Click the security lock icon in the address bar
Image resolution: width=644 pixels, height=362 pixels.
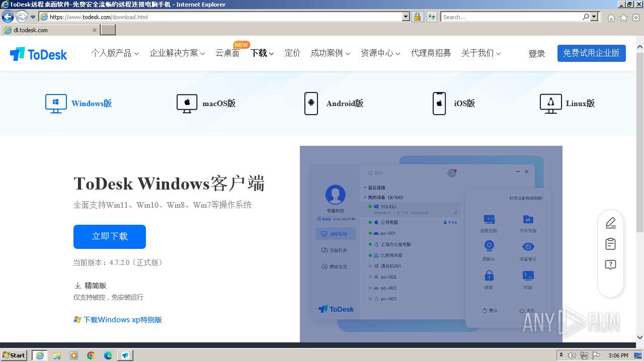pos(417,17)
